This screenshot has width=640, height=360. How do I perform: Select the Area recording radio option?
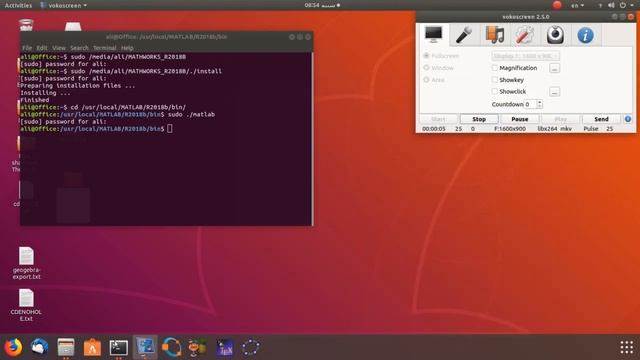434,80
